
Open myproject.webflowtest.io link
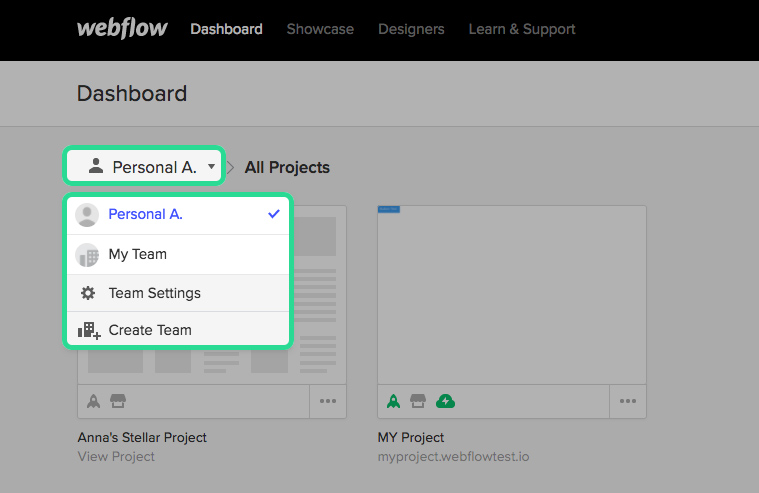point(454,457)
